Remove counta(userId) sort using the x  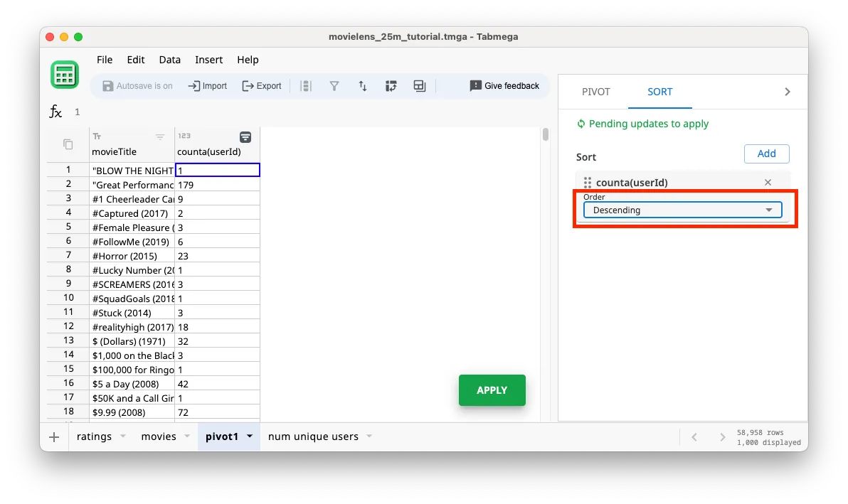pyautogui.click(x=768, y=182)
